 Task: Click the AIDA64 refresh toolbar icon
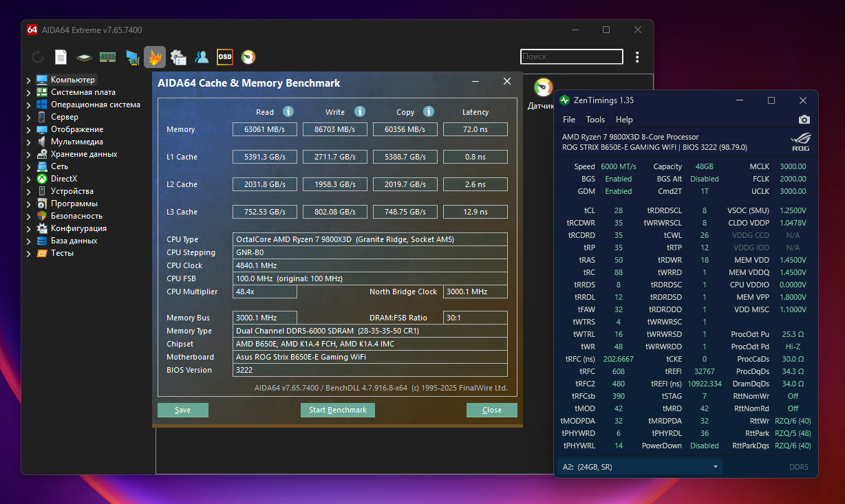click(x=38, y=57)
